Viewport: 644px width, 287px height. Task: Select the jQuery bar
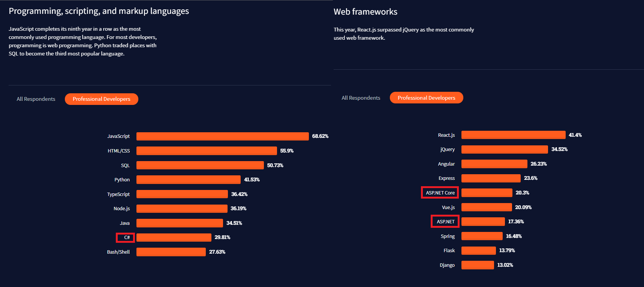[x=504, y=149]
